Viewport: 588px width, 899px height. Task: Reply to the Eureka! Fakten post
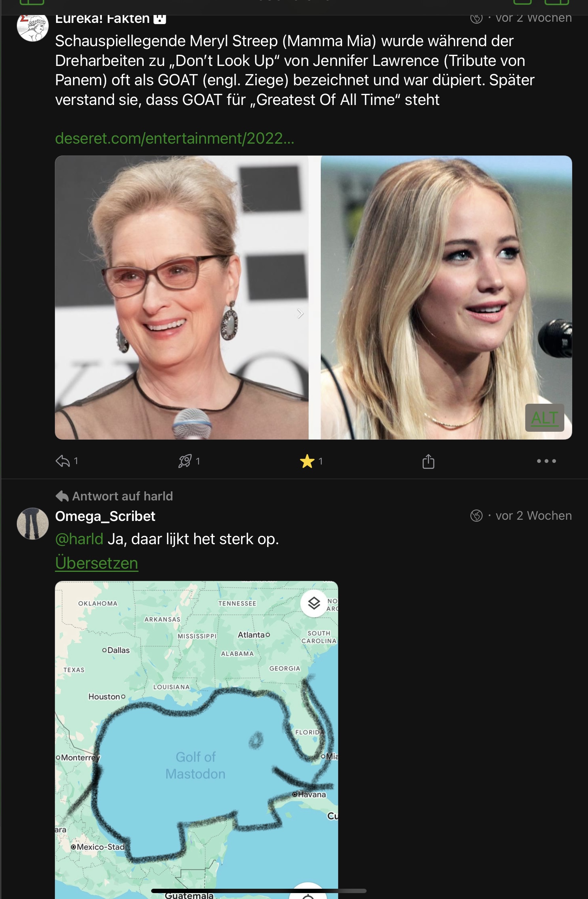[63, 461]
